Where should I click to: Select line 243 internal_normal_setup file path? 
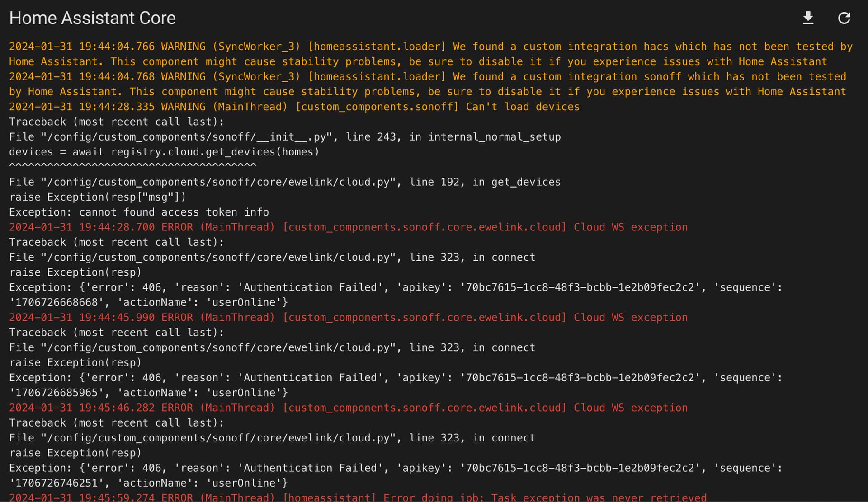coord(285,137)
